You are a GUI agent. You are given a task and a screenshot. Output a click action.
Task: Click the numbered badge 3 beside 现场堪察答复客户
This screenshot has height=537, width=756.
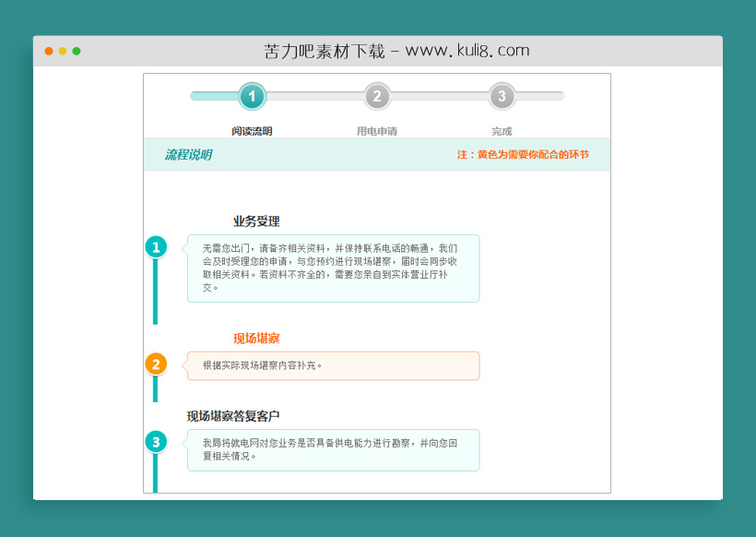point(157,442)
